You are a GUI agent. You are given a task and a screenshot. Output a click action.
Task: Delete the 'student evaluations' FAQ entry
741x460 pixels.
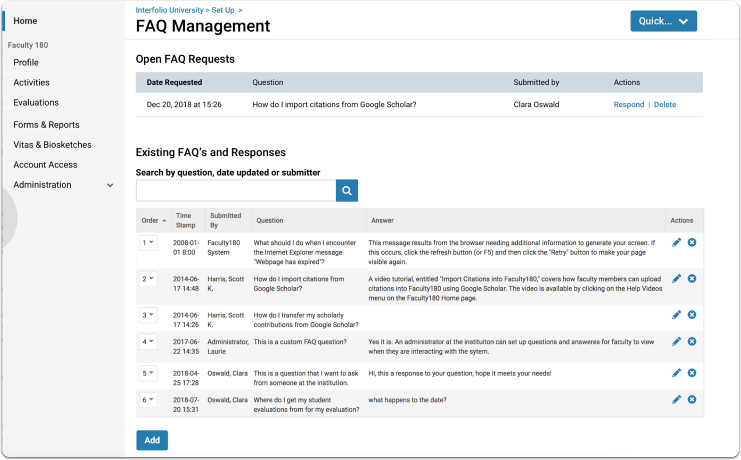click(x=692, y=400)
